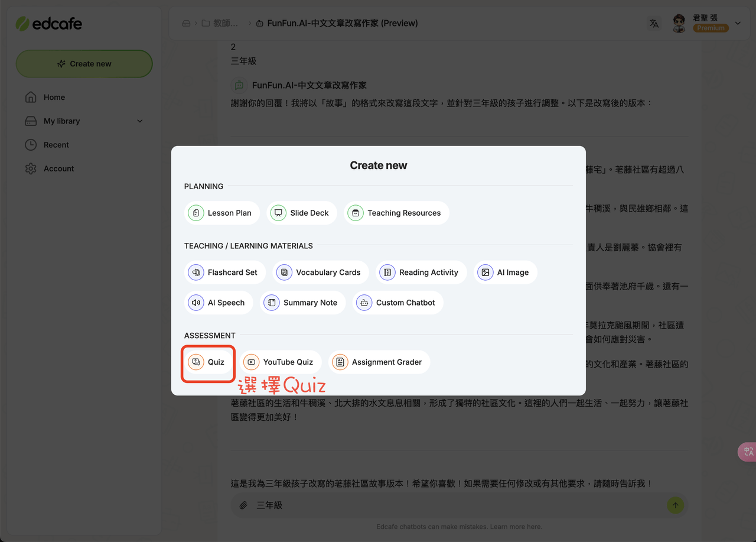Select Quiz under Assessment
This screenshot has height=542, width=756.
coord(208,362)
